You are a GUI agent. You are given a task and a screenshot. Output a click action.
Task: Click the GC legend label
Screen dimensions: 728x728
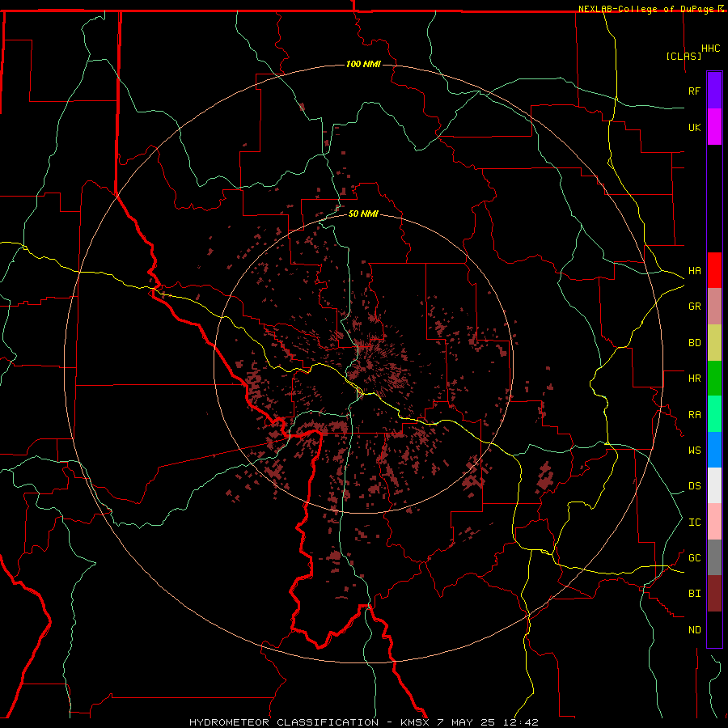694,558
